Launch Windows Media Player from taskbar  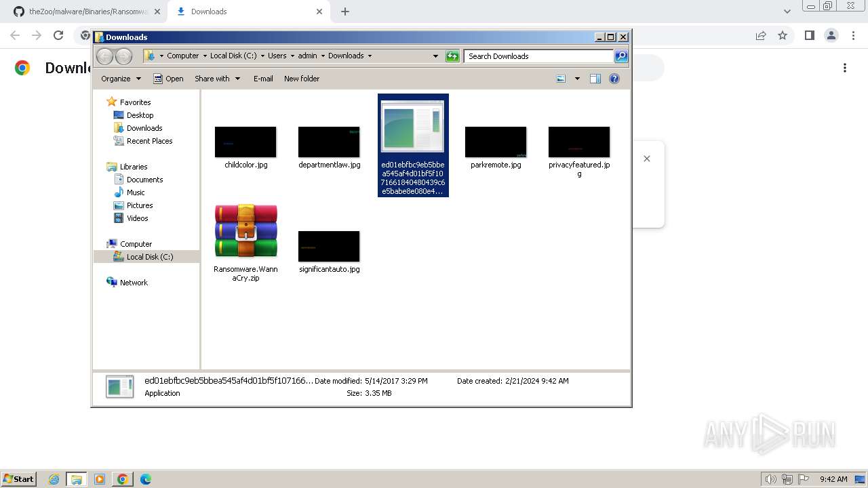click(x=100, y=479)
